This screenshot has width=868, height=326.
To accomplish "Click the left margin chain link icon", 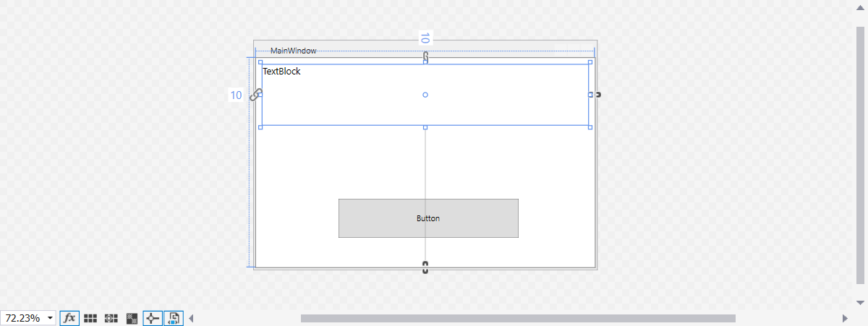I will pyautogui.click(x=255, y=95).
